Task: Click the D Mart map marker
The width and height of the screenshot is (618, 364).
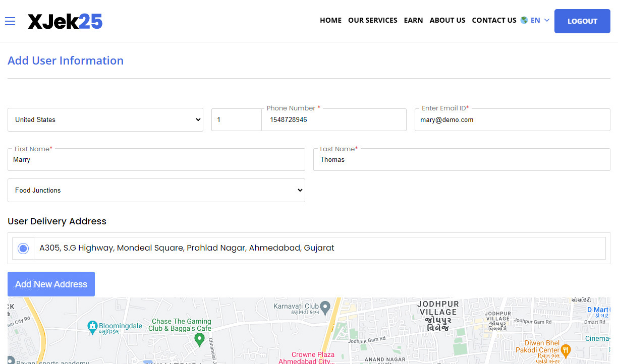Action: [x=595, y=310]
